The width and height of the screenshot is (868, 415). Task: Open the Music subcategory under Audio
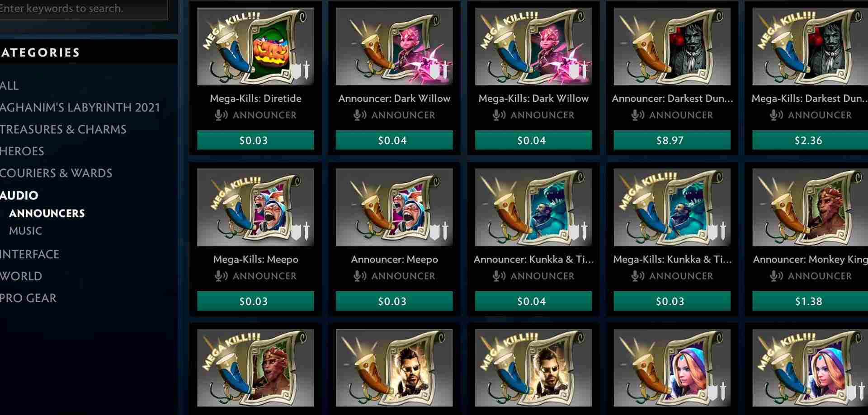26,231
